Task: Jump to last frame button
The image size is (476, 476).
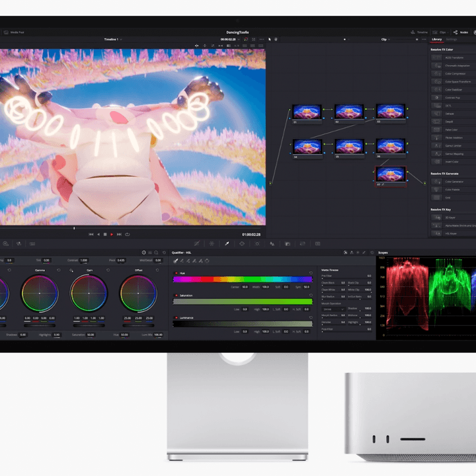Action: point(119,234)
